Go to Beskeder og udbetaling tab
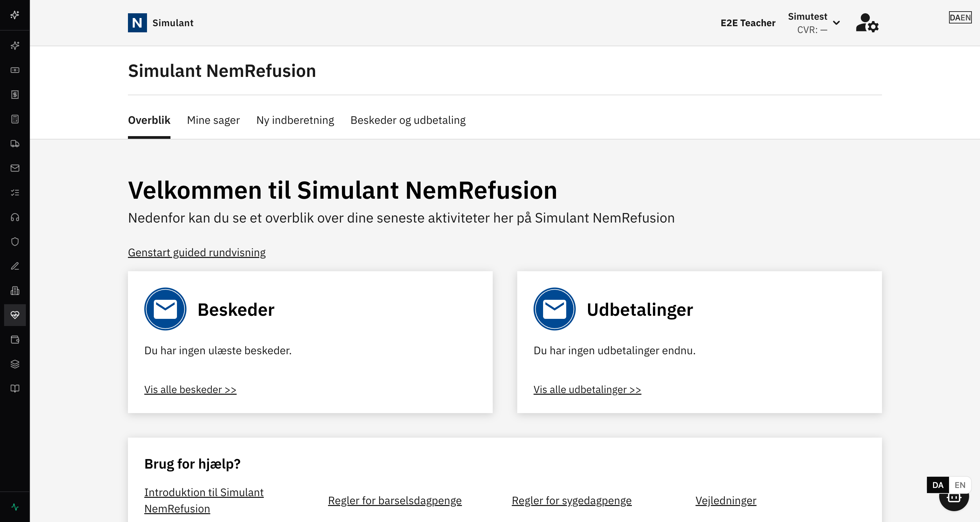The image size is (980, 522). pos(408,120)
